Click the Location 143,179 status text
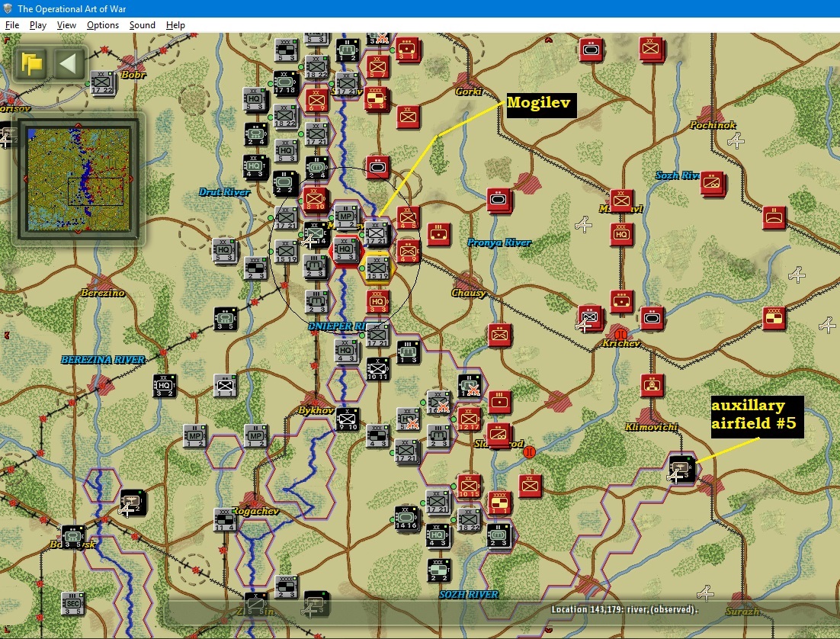The width and height of the screenshot is (840, 639). pos(624,609)
